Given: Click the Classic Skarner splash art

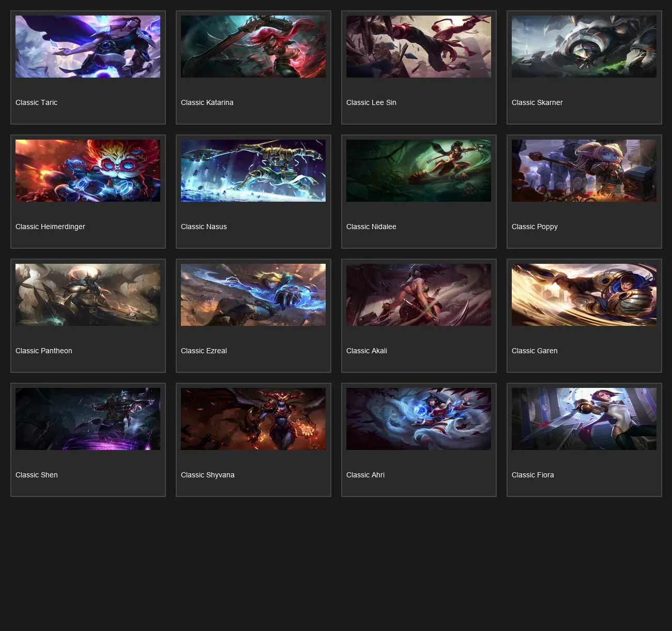Looking at the screenshot, I should (584, 47).
